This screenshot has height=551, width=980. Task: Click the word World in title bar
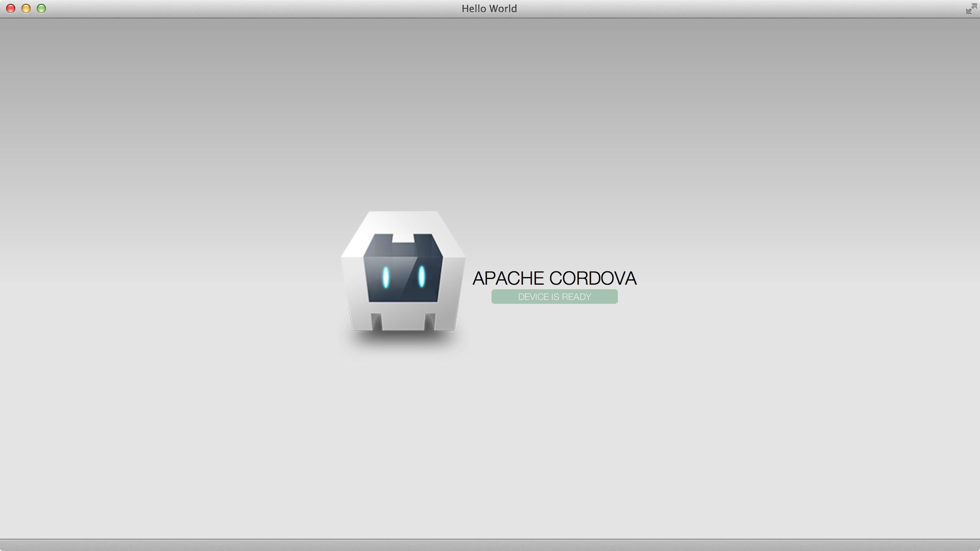[503, 8]
